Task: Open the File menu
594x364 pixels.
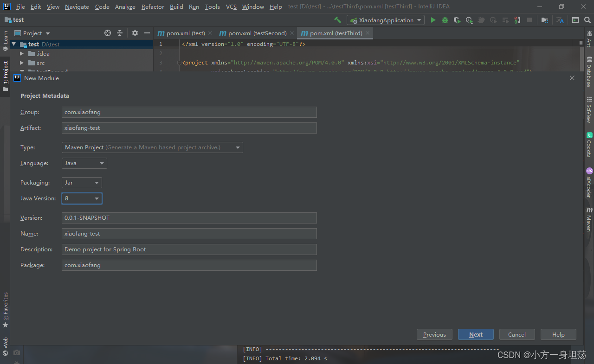Action: click(20, 6)
